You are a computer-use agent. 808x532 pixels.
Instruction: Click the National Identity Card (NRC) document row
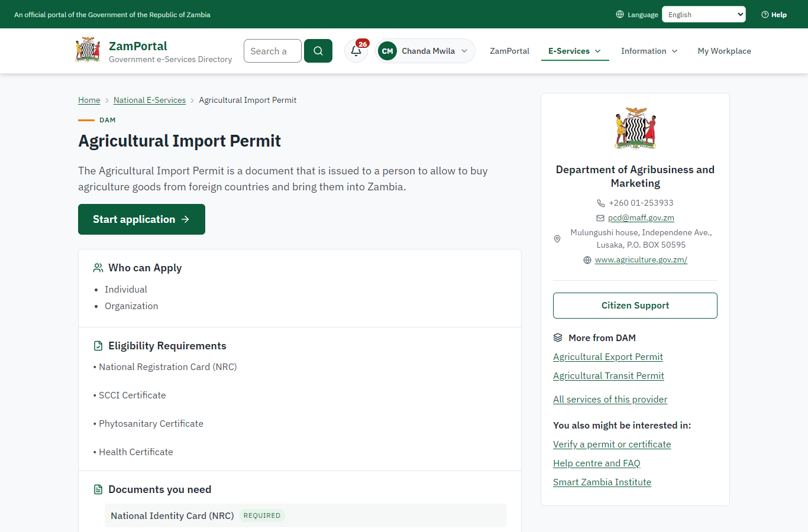pyautogui.click(x=306, y=515)
